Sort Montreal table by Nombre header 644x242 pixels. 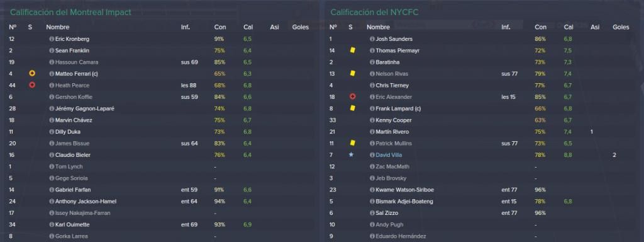click(x=57, y=27)
